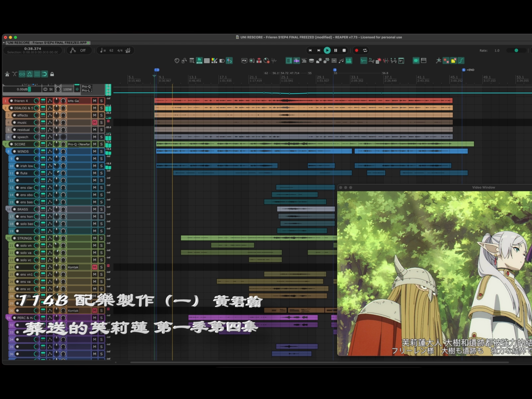This screenshot has width=532, height=399.
Task: Stop playback with the Stop button
Action: coord(344,50)
